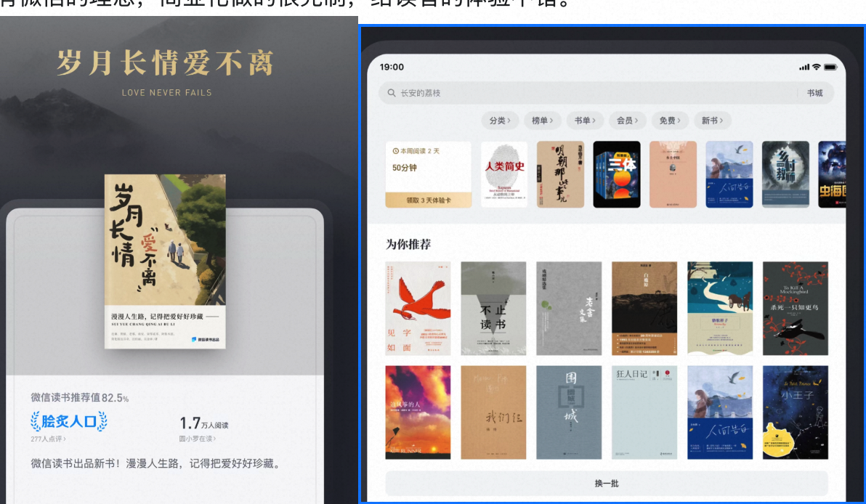Open 三体 box set cover
The image size is (866, 504).
617,174
